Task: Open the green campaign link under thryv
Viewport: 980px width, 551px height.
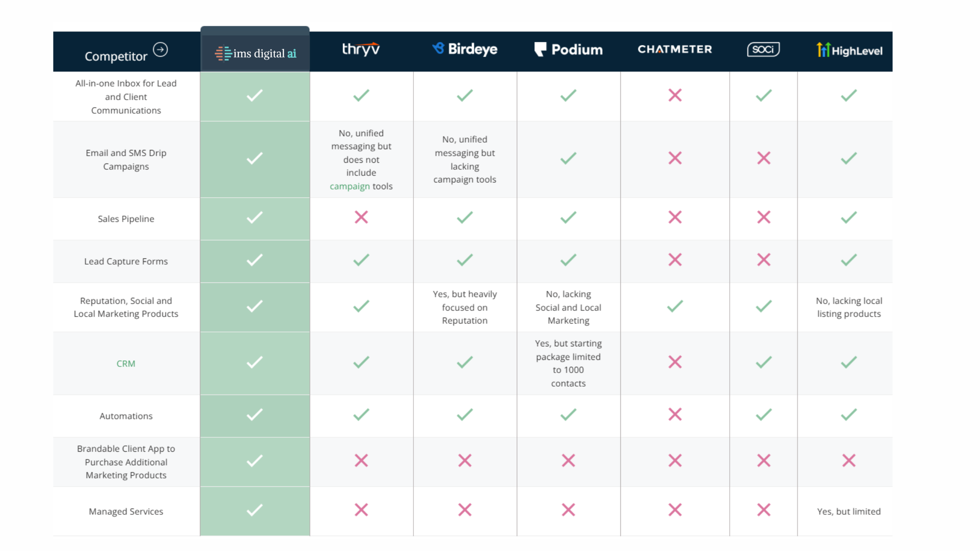Action: (x=350, y=186)
